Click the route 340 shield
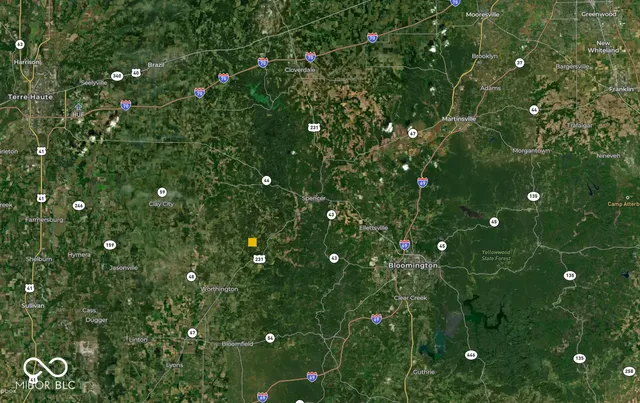Viewport: 640px width, 403px height. click(x=117, y=76)
